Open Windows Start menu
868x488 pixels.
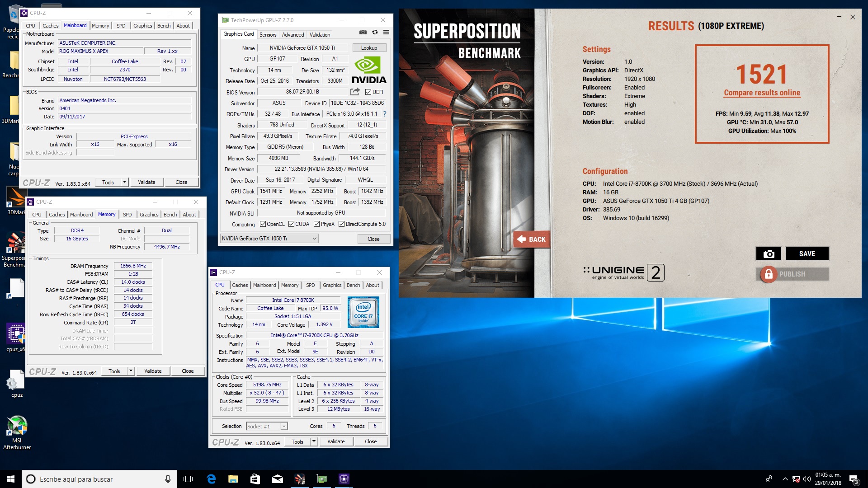point(11,479)
